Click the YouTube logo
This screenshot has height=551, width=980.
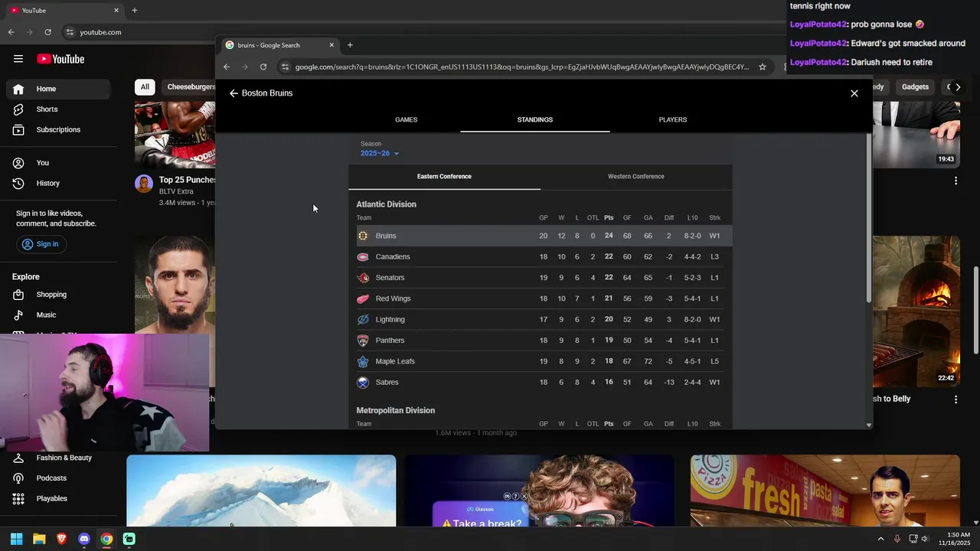[x=60, y=59]
